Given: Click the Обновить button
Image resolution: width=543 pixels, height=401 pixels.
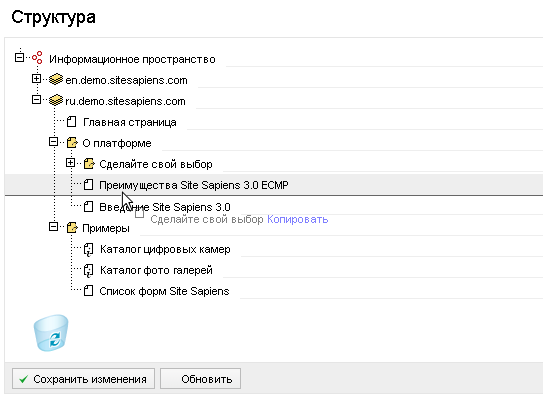Looking at the screenshot, I should [200, 379].
